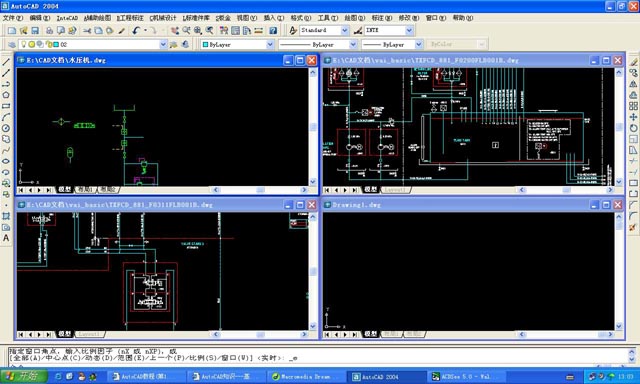Select the 模型 tab in 水压机.dwg window
This screenshot has width=640, height=384.
click(x=64, y=190)
